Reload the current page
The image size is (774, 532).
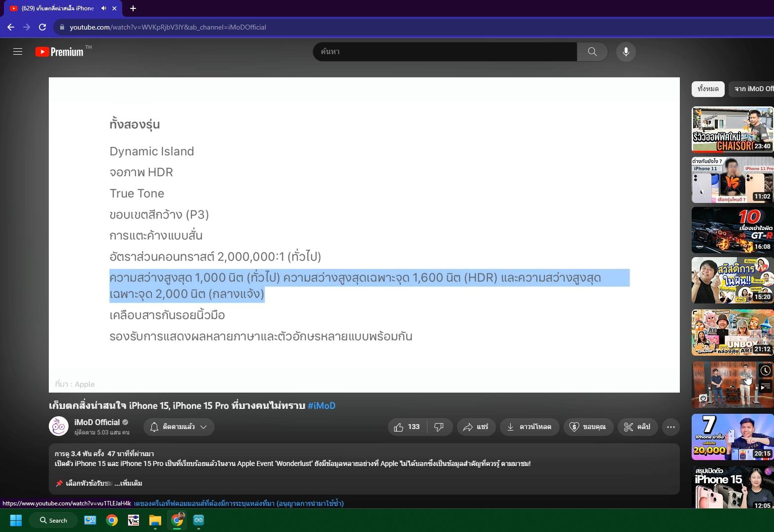click(42, 27)
